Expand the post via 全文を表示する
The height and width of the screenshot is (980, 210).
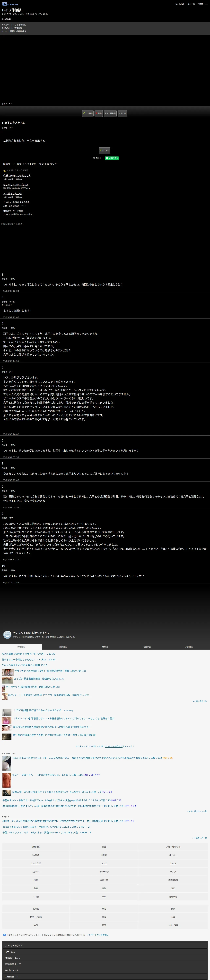click(x=36, y=141)
